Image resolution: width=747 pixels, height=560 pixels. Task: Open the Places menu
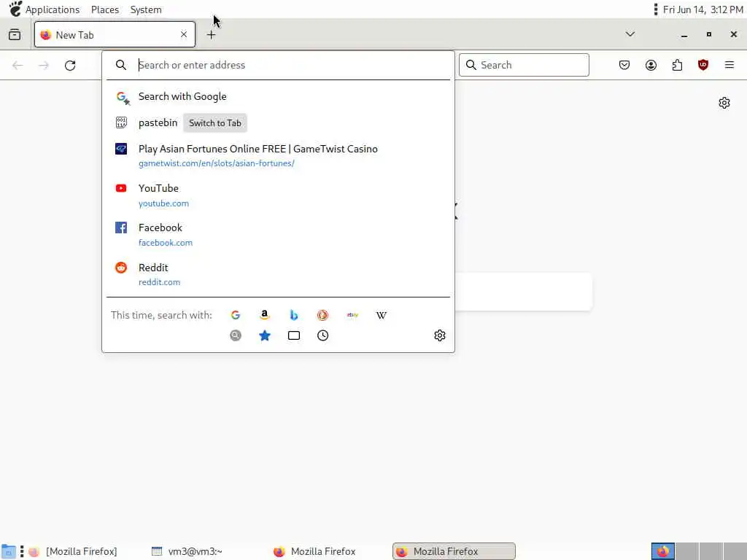[105, 9]
